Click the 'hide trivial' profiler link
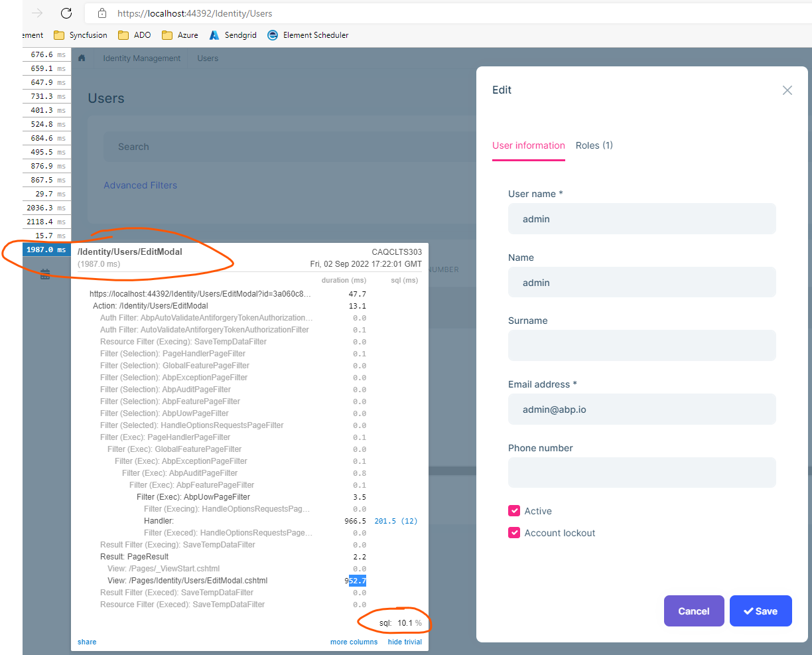This screenshot has width=812, height=655. (x=405, y=642)
